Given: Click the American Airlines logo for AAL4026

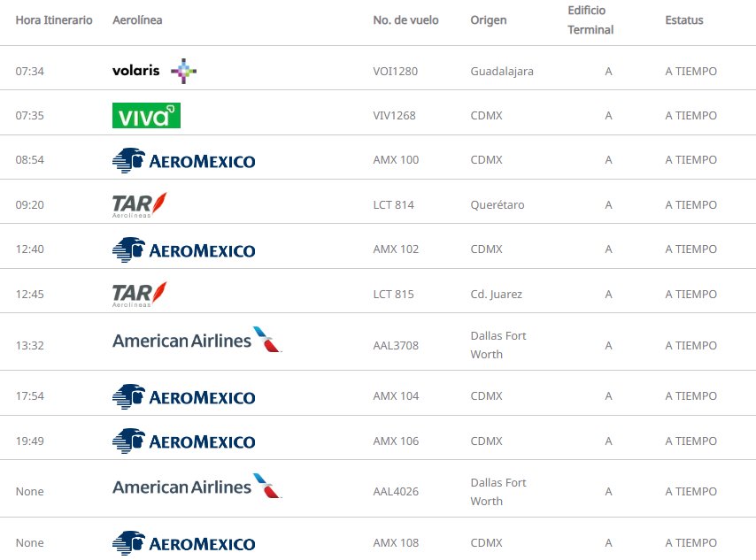Looking at the screenshot, I should 197,487.
